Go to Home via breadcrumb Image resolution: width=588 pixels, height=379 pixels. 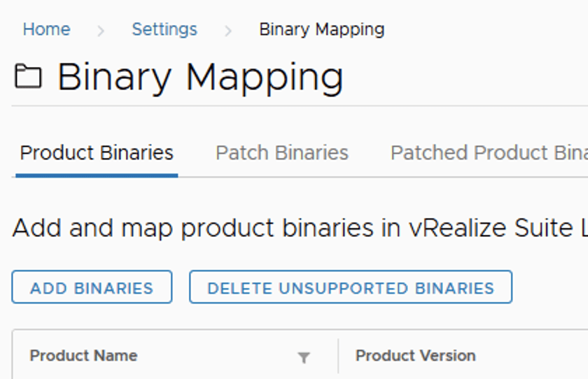(x=46, y=29)
